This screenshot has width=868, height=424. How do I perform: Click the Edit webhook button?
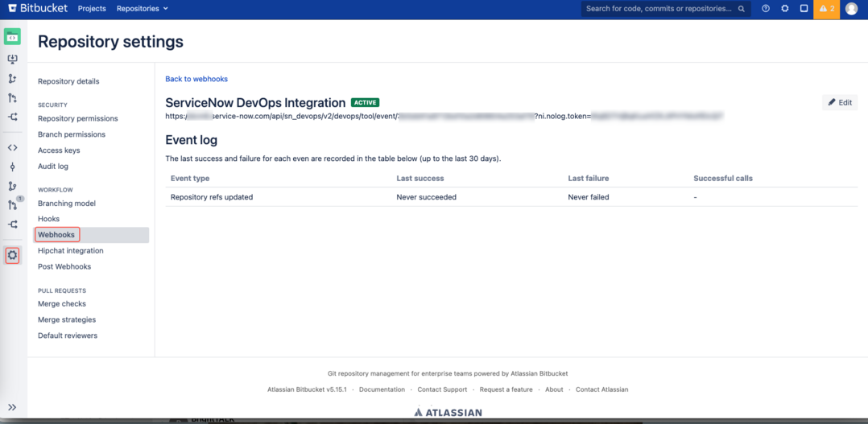pos(840,102)
